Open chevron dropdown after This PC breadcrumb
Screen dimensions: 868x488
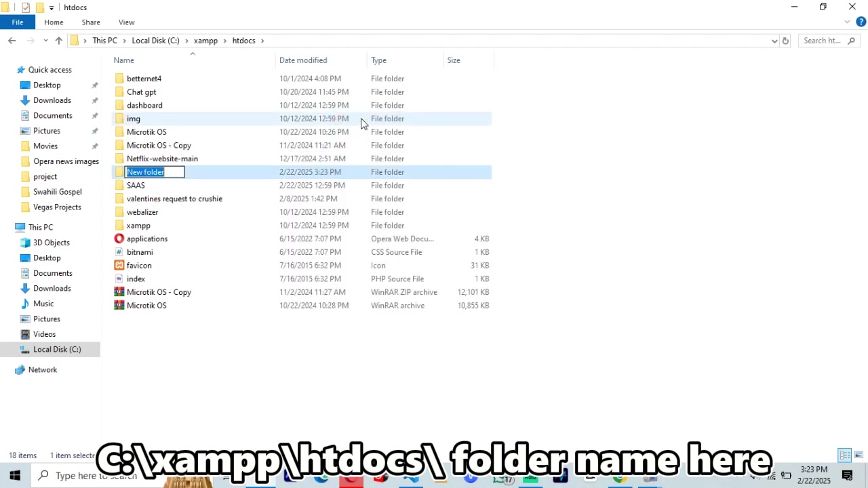(x=124, y=41)
